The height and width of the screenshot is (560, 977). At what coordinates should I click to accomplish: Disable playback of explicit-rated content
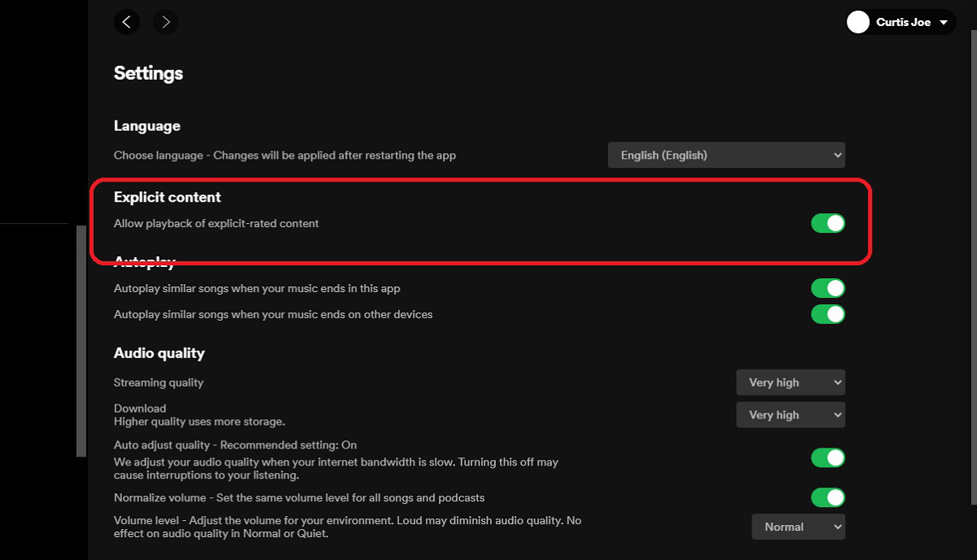click(x=828, y=223)
